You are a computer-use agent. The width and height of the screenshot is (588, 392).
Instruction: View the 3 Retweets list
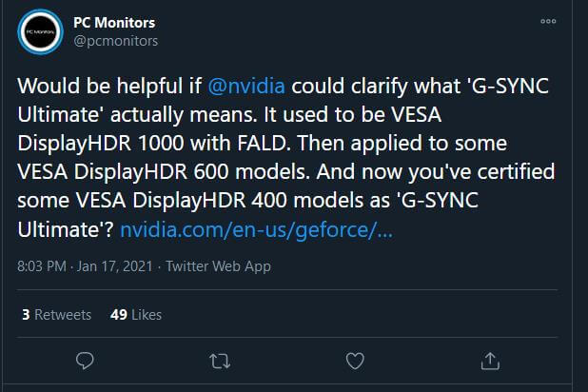(x=55, y=314)
